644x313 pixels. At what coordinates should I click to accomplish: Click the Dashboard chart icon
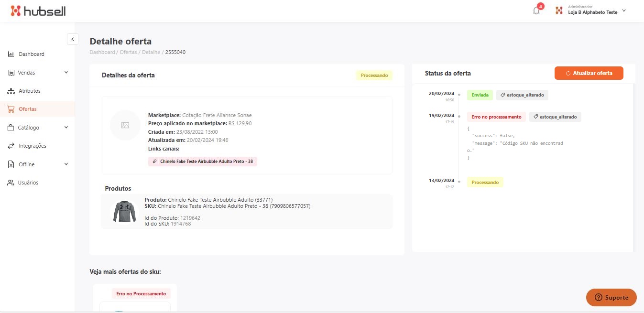(x=11, y=54)
